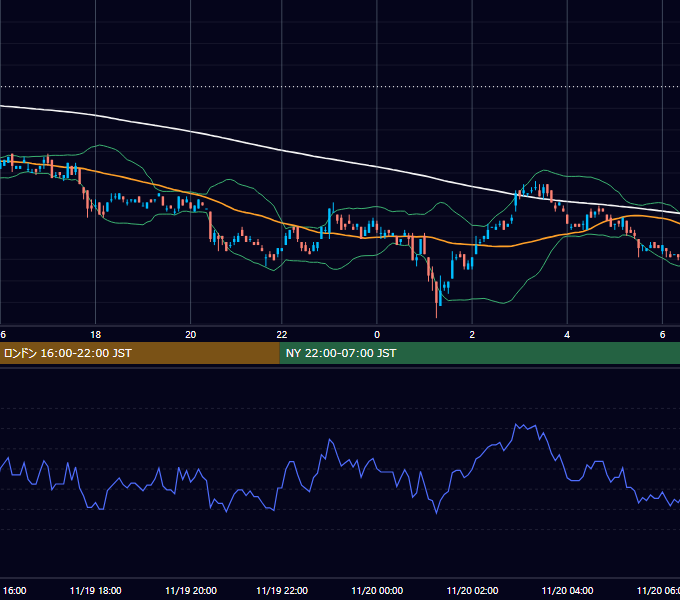Click the oscillator peak near 03:00
This screenshot has height=600, width=680.
coord(516,424)
